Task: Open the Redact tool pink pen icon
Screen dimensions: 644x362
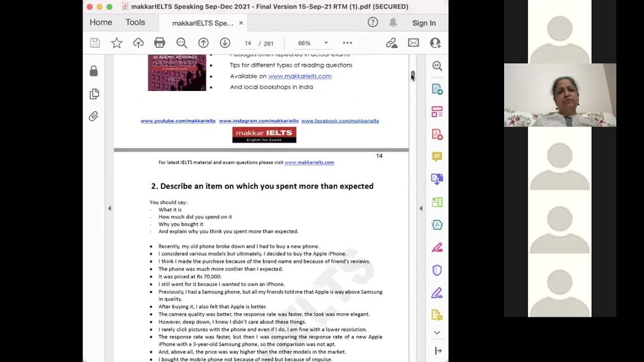Action: coord(437,247)
